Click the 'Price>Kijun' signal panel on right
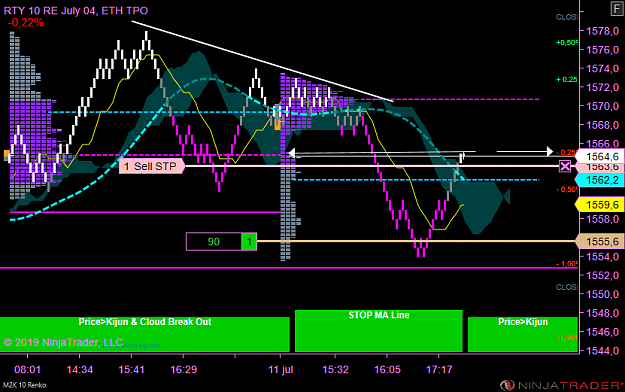625x392 pixels. click(x=523, y=334)
